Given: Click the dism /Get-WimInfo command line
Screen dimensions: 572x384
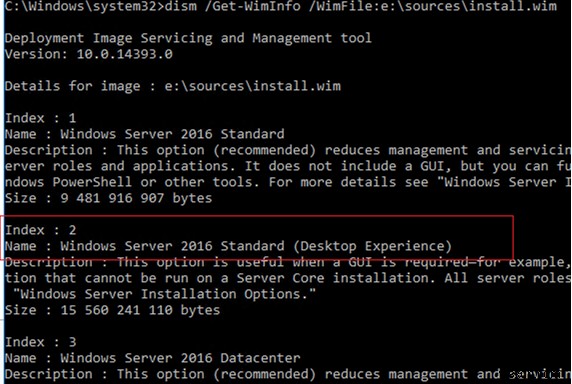Looking at the screenshot, I should click(281, 6).
